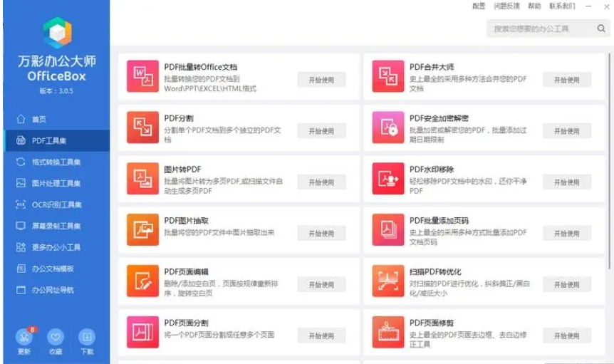Click the 下载 download icon
Screen dimensions: 614x364
(86, 337)
